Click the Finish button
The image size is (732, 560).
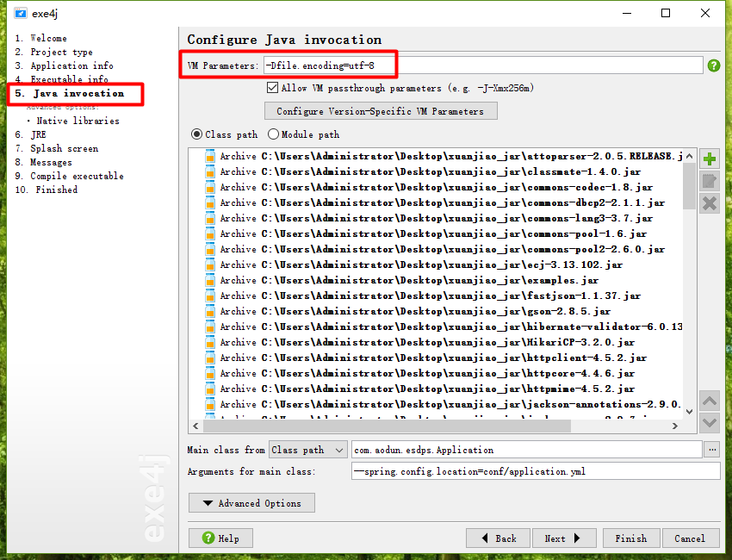point(631,538)
